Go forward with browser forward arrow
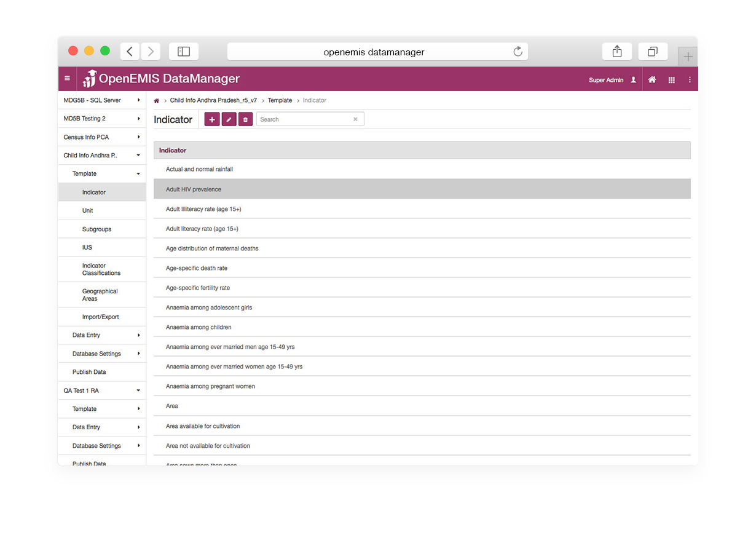Image resolution: width=756 pixels, height=551 pixels. pyautogui.click(x=151, y=52)
